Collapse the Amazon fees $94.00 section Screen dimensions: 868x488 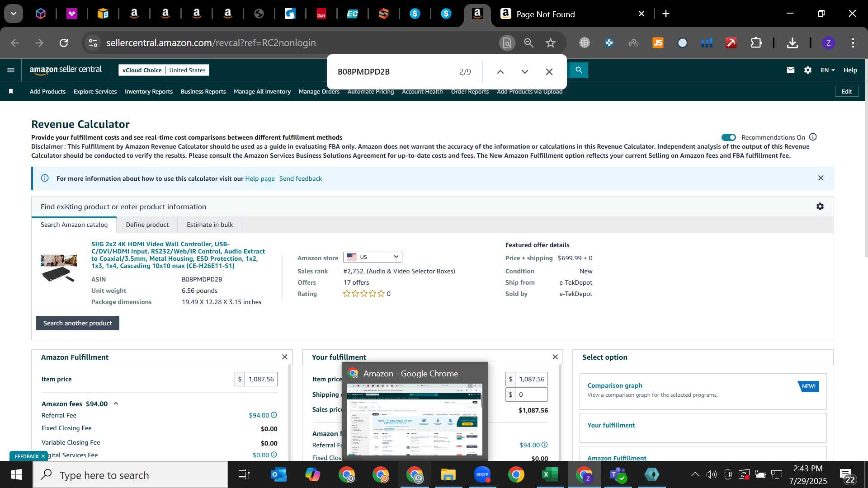116,404
